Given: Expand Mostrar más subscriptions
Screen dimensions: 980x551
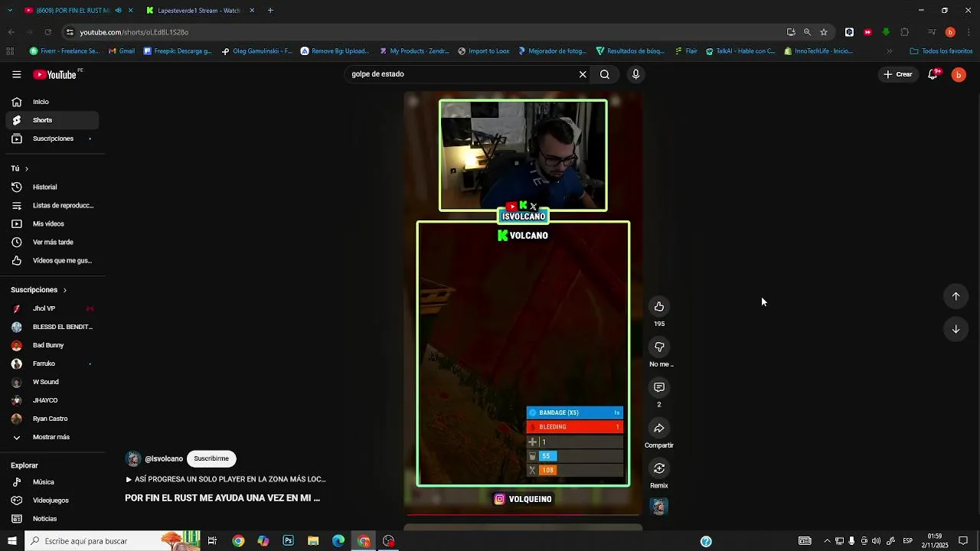Looking at the screenshot, I should click(x=52, y=437).
